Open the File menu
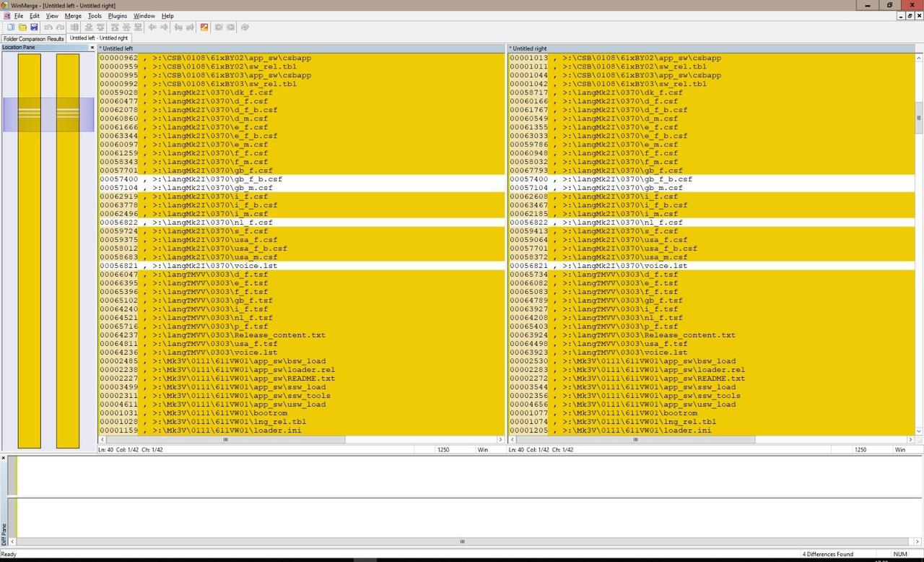The width and height of the screenshot is (924, 562). [18, 16]
